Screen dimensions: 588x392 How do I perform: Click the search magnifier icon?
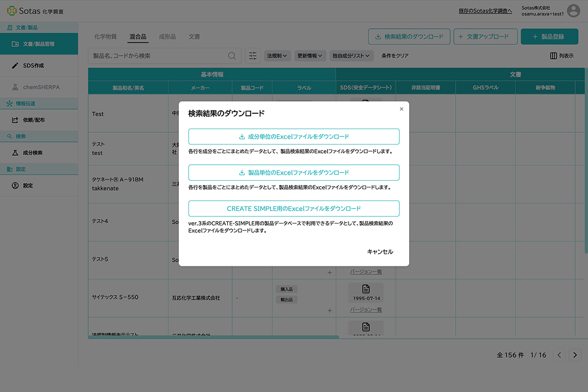(x=232, y=56)
